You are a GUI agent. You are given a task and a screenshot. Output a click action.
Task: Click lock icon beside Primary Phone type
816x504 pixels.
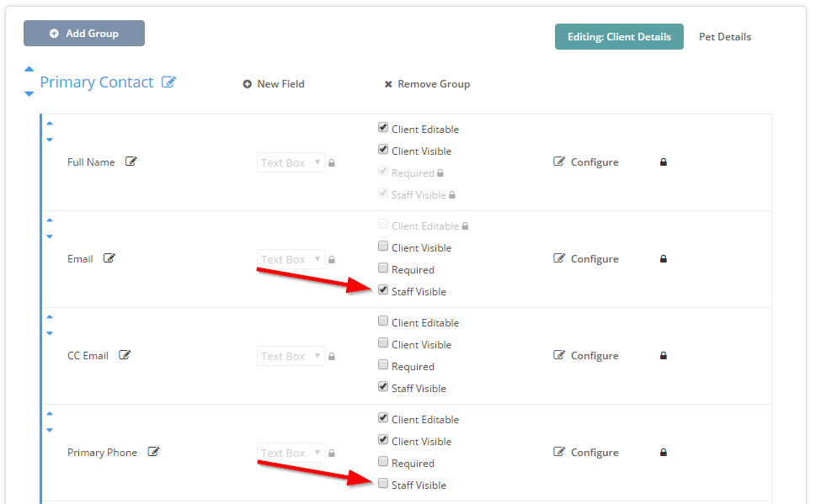[332, 453]
